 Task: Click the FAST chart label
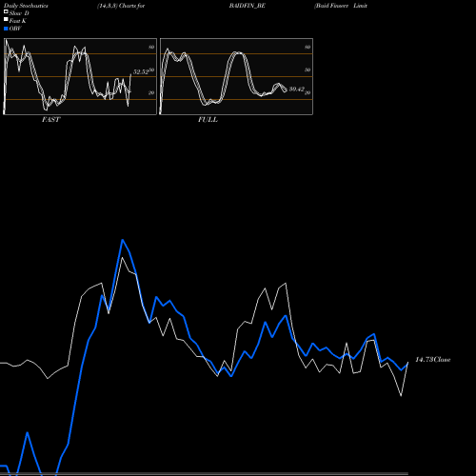[x=50, y=120]
